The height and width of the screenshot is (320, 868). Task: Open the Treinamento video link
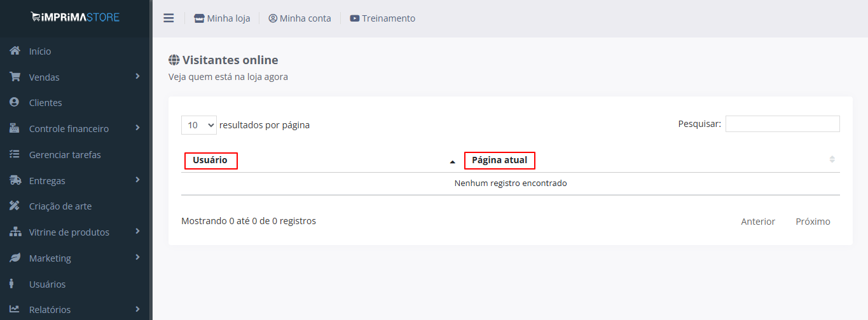tap(382, 18)
